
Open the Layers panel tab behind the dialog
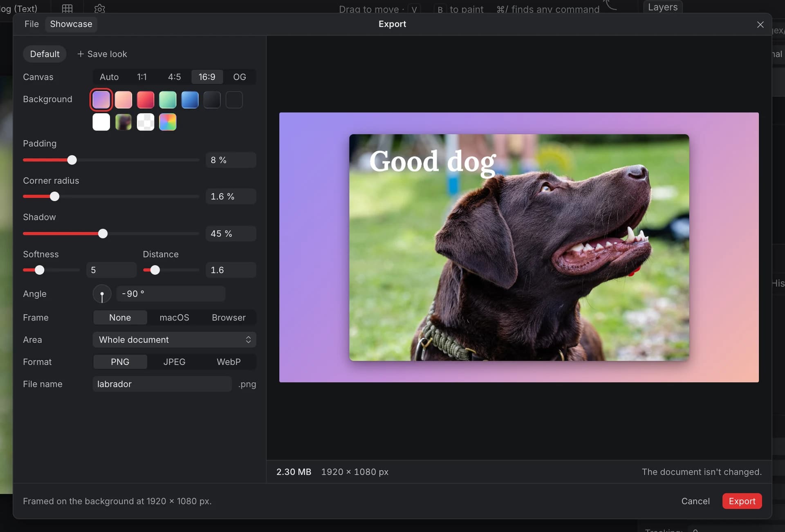(663, 7)
